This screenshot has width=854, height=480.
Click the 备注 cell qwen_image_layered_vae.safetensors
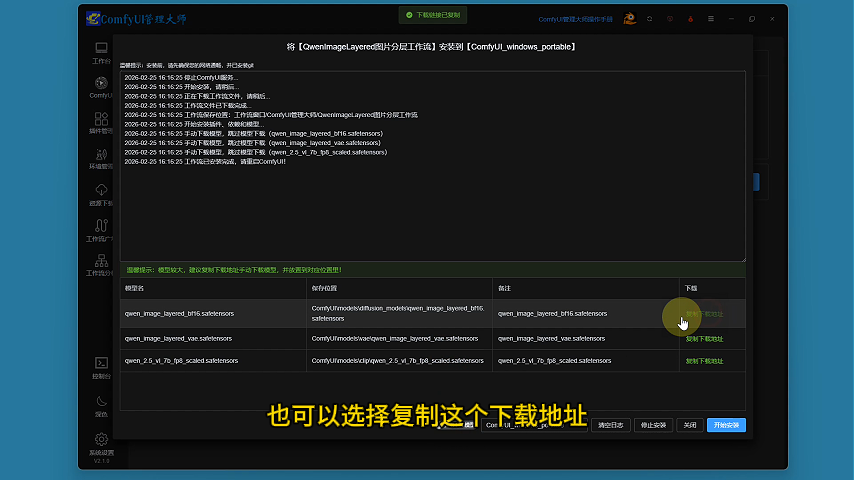551,339
